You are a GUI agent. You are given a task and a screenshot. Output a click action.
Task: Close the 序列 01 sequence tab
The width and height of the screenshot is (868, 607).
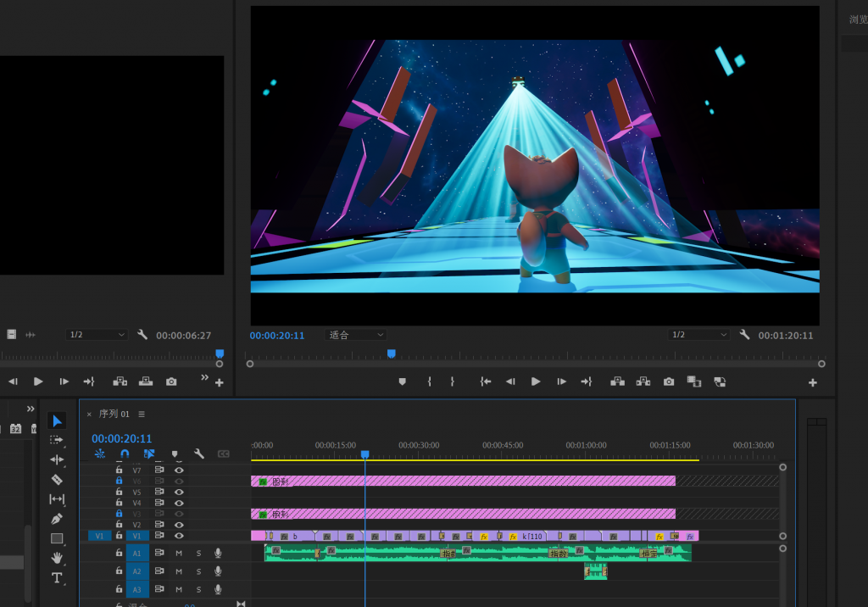(89, 414)
